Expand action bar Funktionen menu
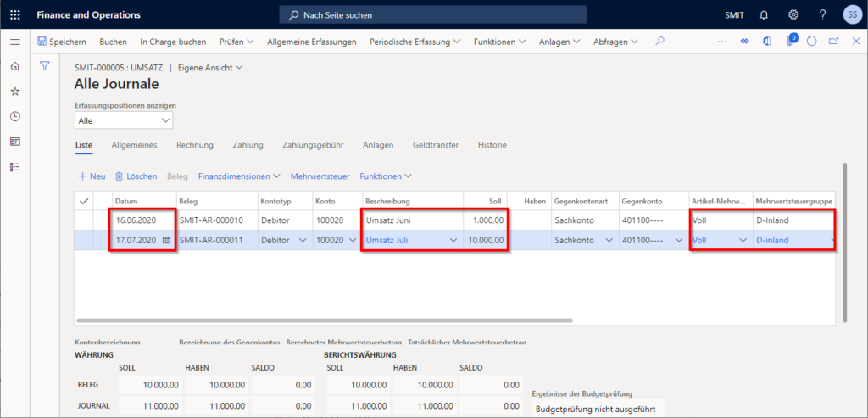The height and width of the screenshot is (418, 868). [499, 42]
